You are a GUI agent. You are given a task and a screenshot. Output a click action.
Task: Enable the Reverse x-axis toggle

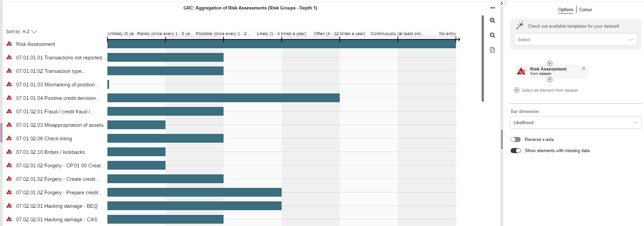(x=516, y=140)
